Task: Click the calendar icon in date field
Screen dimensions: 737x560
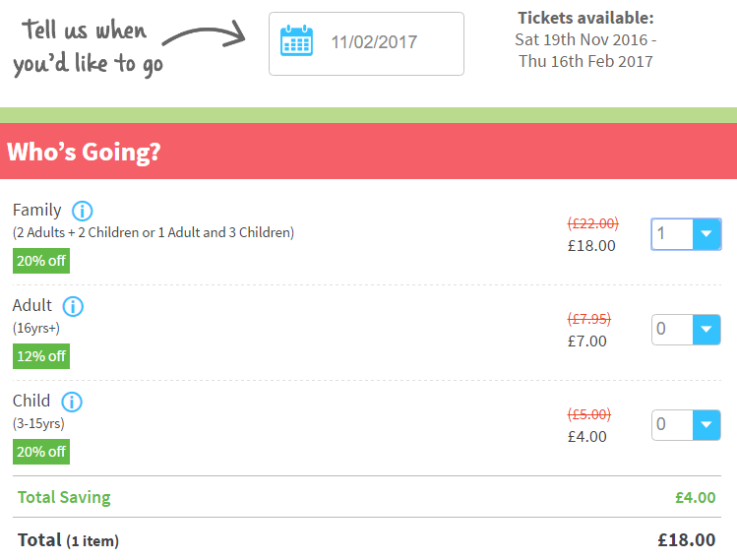Action: pos(296,40)
